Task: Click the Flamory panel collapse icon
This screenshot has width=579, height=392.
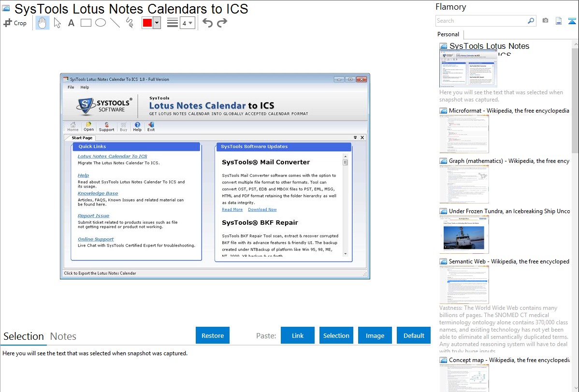Action: 572,21
